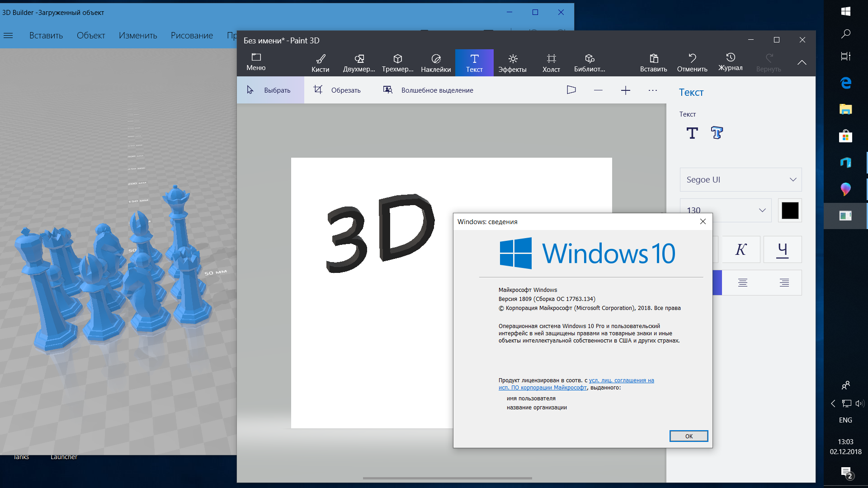Open the Вставить tab in 3D Builder
868x488 pixels.
tap(46, 35)
